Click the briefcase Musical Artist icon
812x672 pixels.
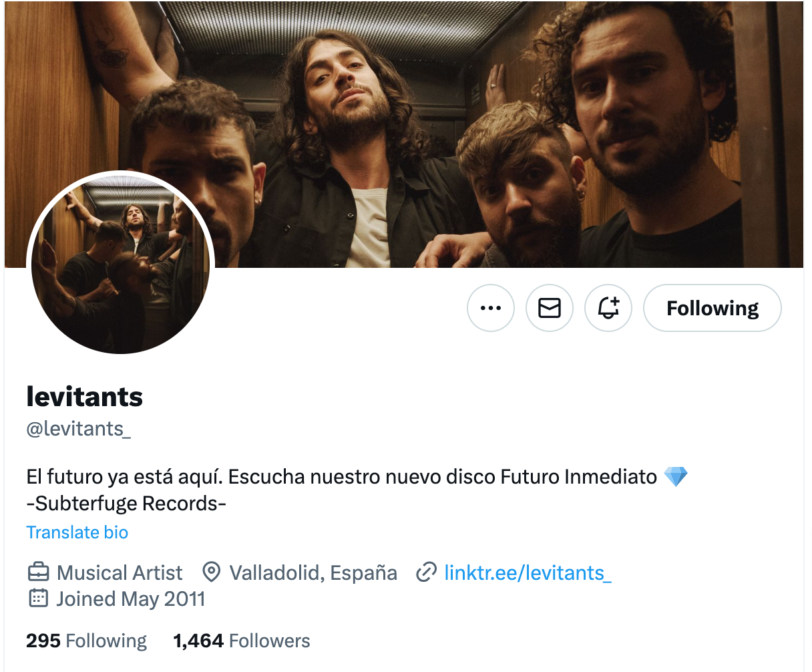(x=38, y=572)
